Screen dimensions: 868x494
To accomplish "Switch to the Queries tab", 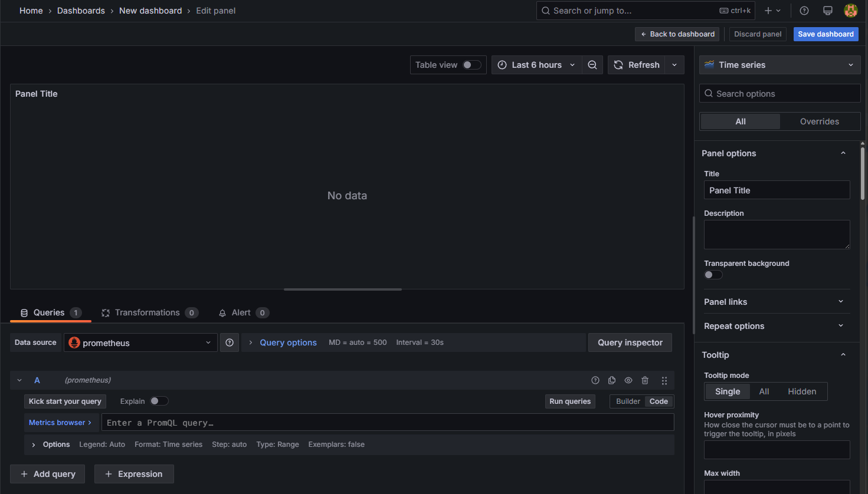I will 51,313.
